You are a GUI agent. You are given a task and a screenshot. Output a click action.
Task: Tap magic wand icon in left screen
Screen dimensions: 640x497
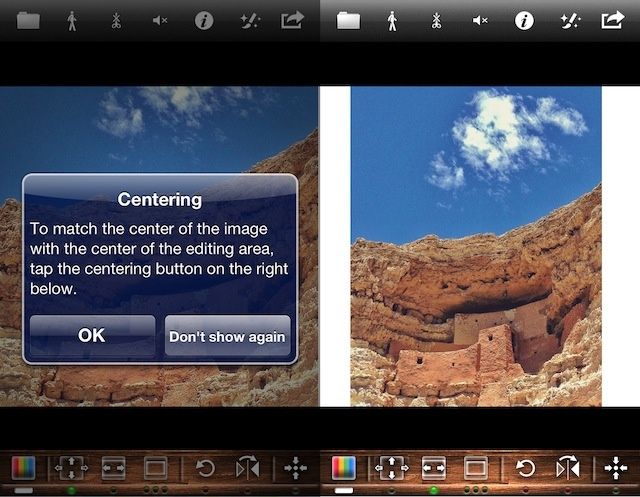[250, 21]
